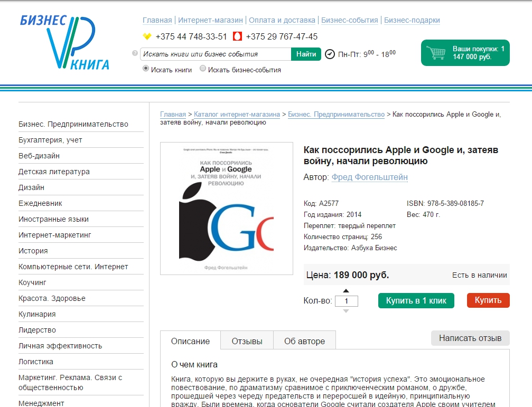Click the red MTS operator icon

click(x=238, y=36)
